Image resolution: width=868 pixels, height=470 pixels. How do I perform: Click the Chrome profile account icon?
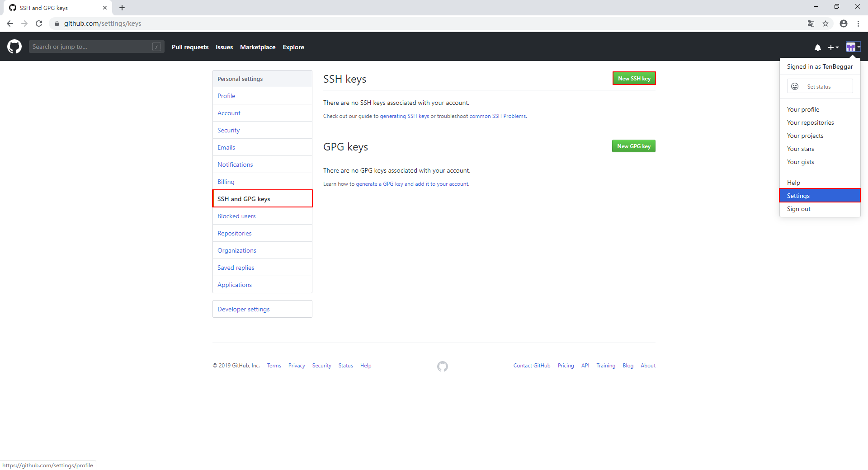(x=844, y=23)
